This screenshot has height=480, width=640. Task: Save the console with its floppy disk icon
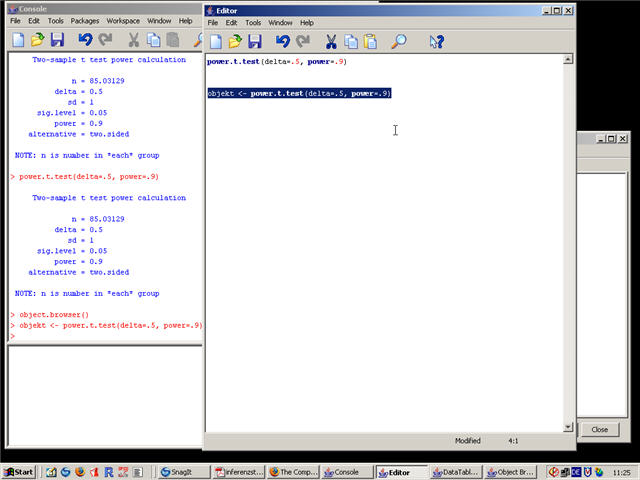[58, 40]
